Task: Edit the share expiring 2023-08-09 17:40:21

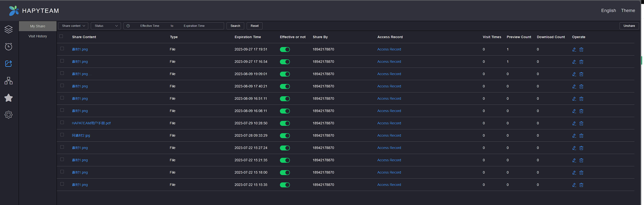Action: pyautogui.click(x=574, y=86)
